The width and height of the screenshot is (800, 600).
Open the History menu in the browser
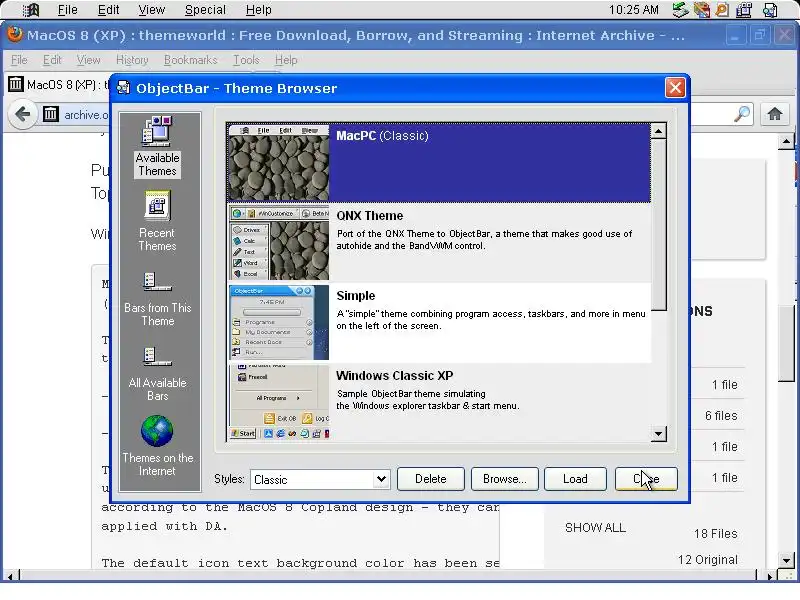132,60
